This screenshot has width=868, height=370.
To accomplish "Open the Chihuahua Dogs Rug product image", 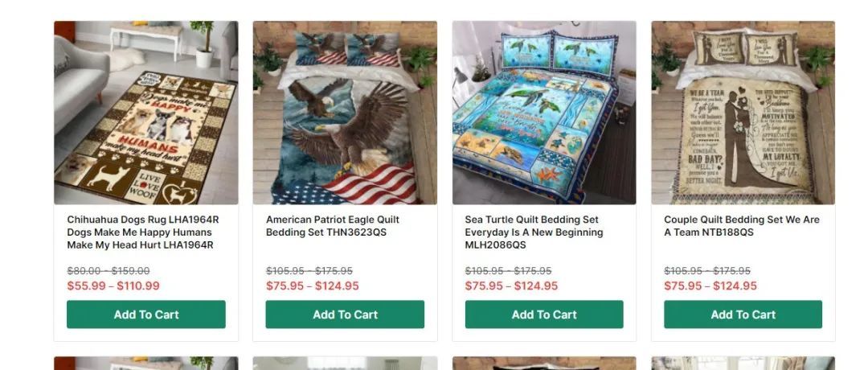I will click(146, 113).
